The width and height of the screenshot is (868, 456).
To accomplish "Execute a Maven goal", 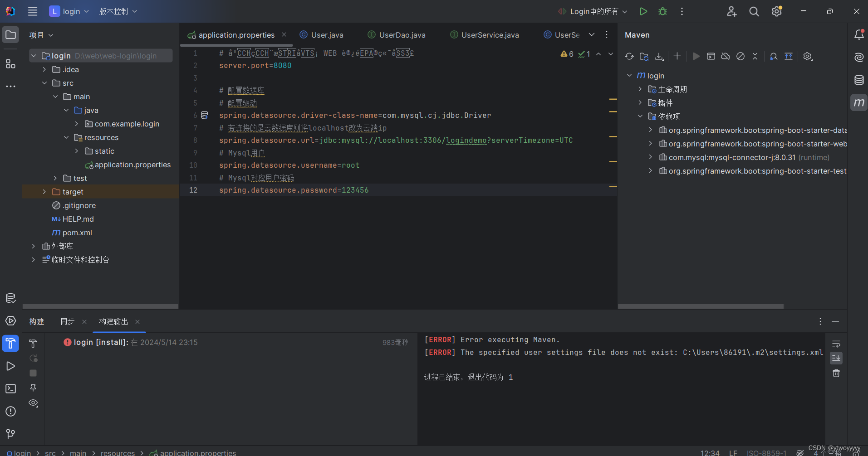I will pyautogui.click(x=711, y=56).
